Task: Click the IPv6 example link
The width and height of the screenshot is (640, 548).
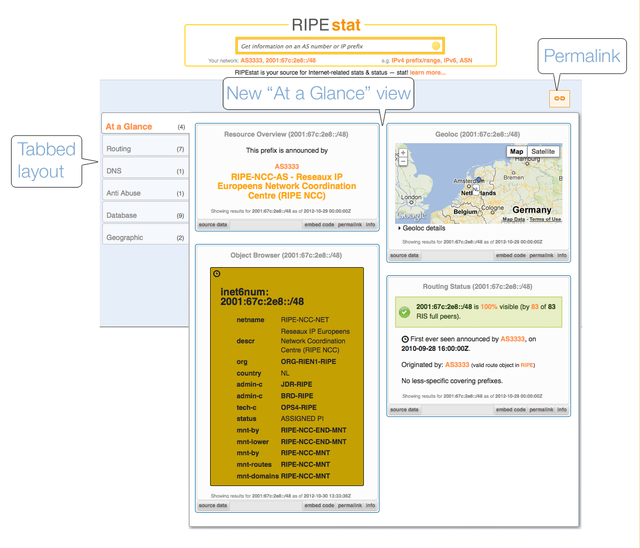Action: click(450, 60)
